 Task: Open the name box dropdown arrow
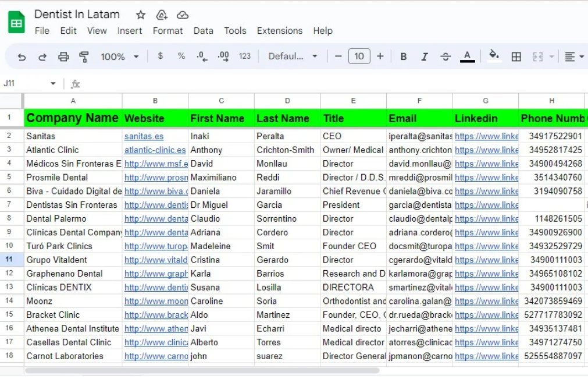pos(53,84)
